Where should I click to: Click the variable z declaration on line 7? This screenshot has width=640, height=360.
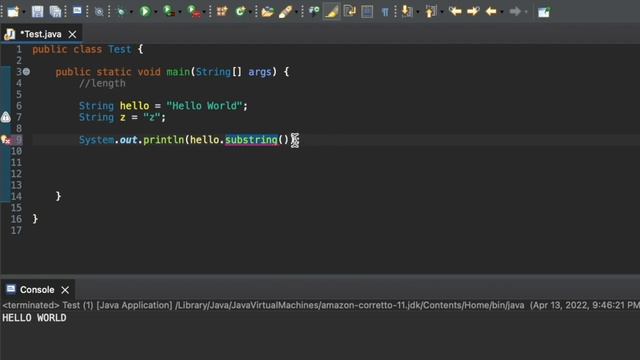click(122, 117)
